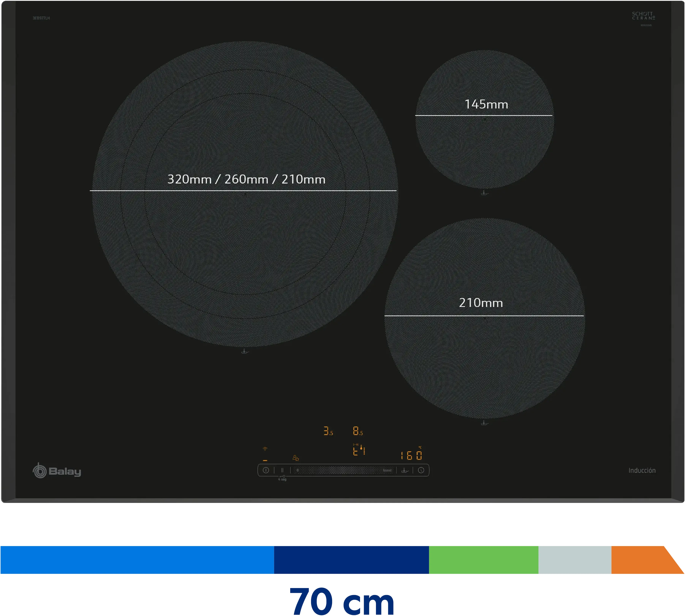
Task: Tap the orange Wi-Fi indicator icon
Action: 265,449
